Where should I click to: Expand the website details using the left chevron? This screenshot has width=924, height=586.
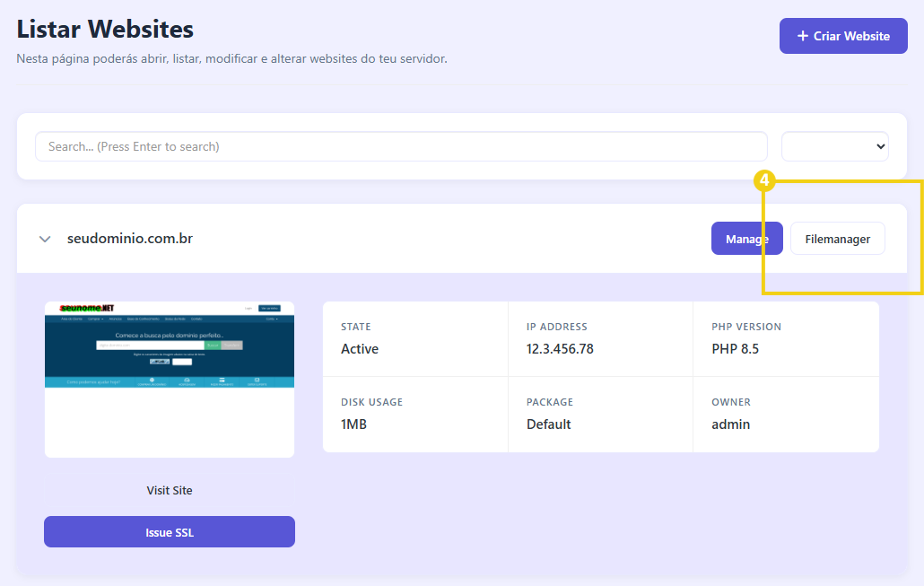click(44, 239)
